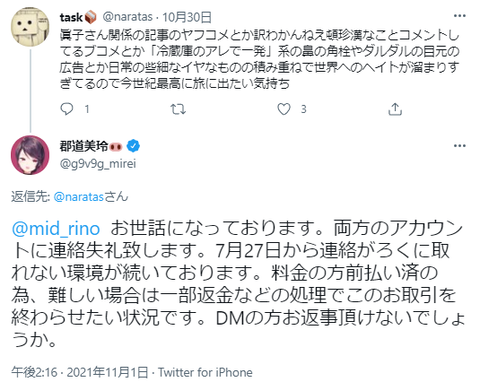Like the tweet posted by task
The height and width of the screenshot is (382, 480).
click(x=284, y=109)
